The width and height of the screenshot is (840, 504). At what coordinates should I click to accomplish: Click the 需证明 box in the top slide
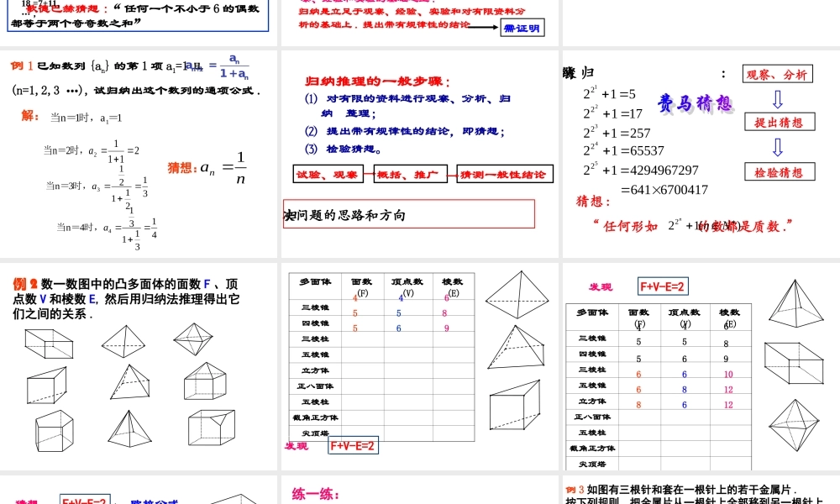pyautogui.click(x=522, y=28)
